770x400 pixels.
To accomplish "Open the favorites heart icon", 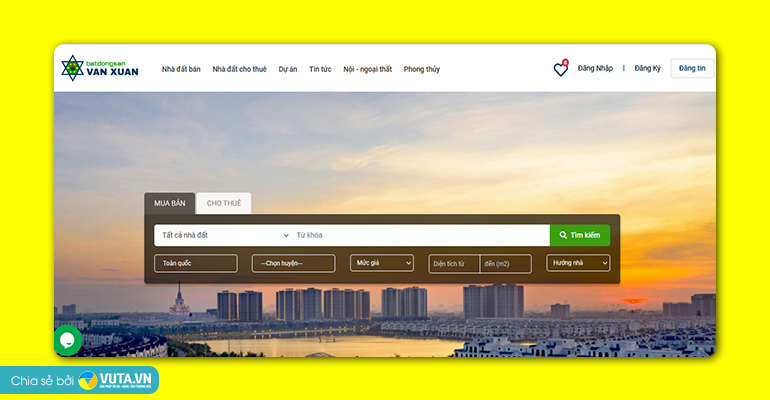I will [x=560, y=69].
